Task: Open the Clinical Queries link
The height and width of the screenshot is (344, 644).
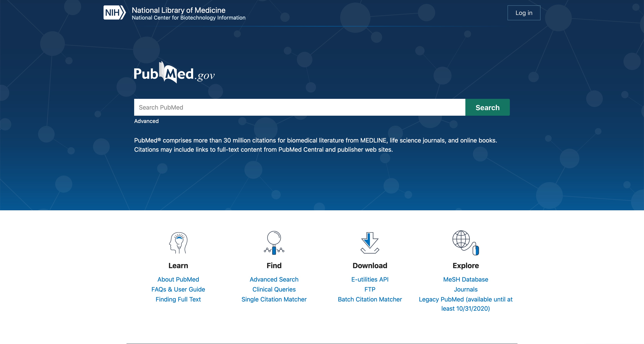Action: coord(274,289)
